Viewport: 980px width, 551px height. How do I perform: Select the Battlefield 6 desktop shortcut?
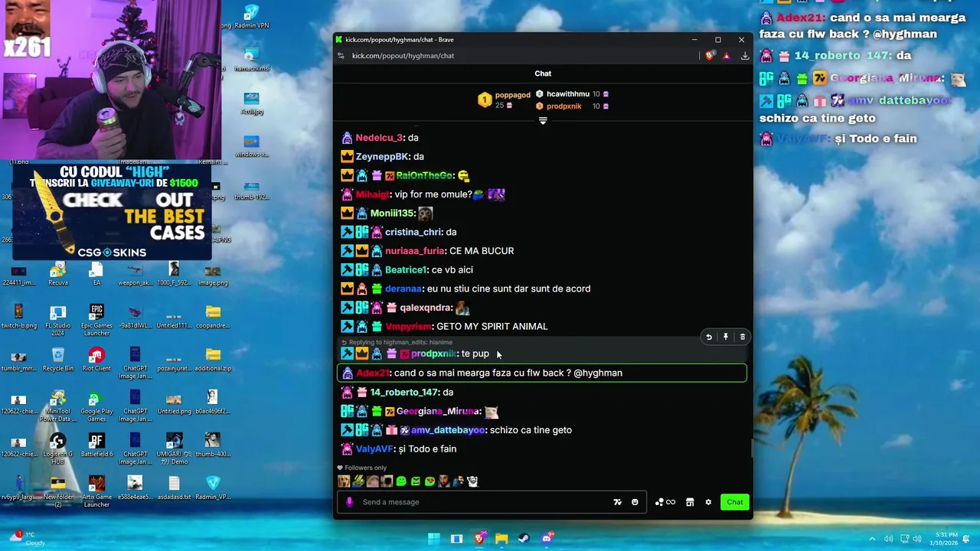click(96, 445)
